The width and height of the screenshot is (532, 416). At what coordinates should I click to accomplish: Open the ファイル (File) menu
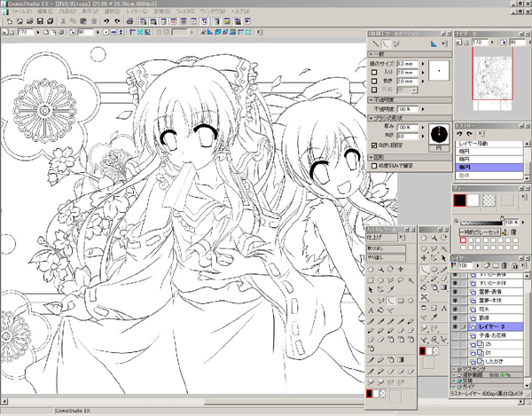[x=21, y=12]
